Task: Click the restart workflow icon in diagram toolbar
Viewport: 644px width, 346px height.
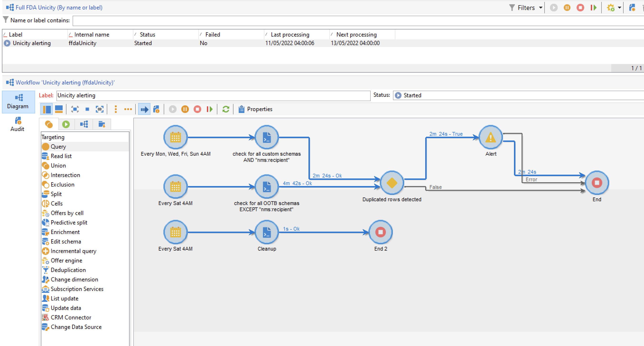Action: (210, 109)
